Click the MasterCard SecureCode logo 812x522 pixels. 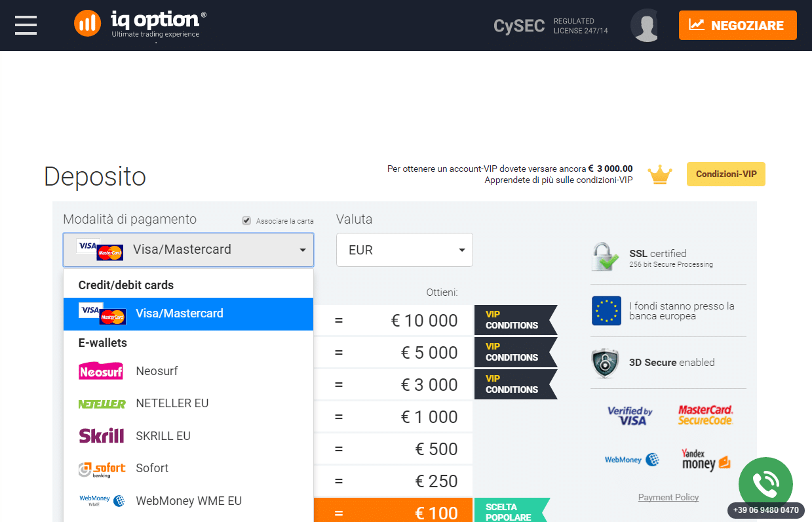pos(706,415)
